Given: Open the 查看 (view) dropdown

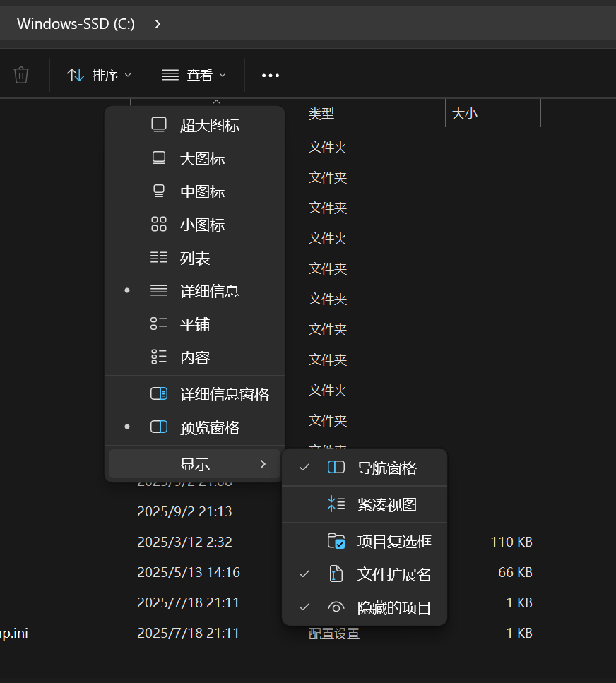Looking at the screenshot, I should tap(193, 75).
